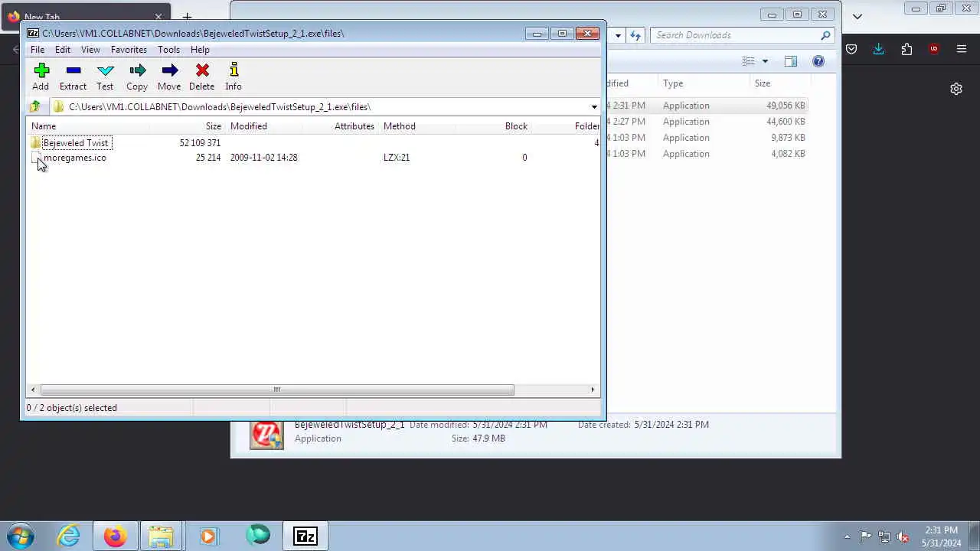Click the BejeweledTwistSetup thumbnail in details pane
The image size is (980, 551).
click(x=266, y=434)
